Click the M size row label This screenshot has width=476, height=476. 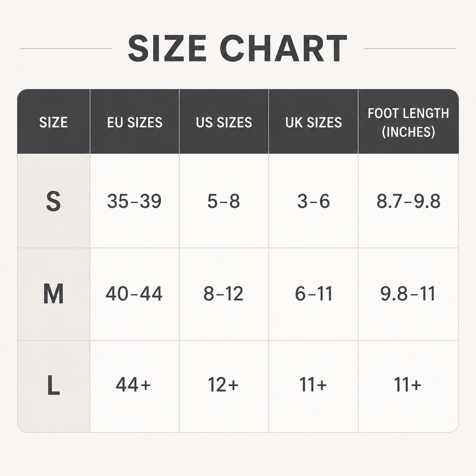54,294
